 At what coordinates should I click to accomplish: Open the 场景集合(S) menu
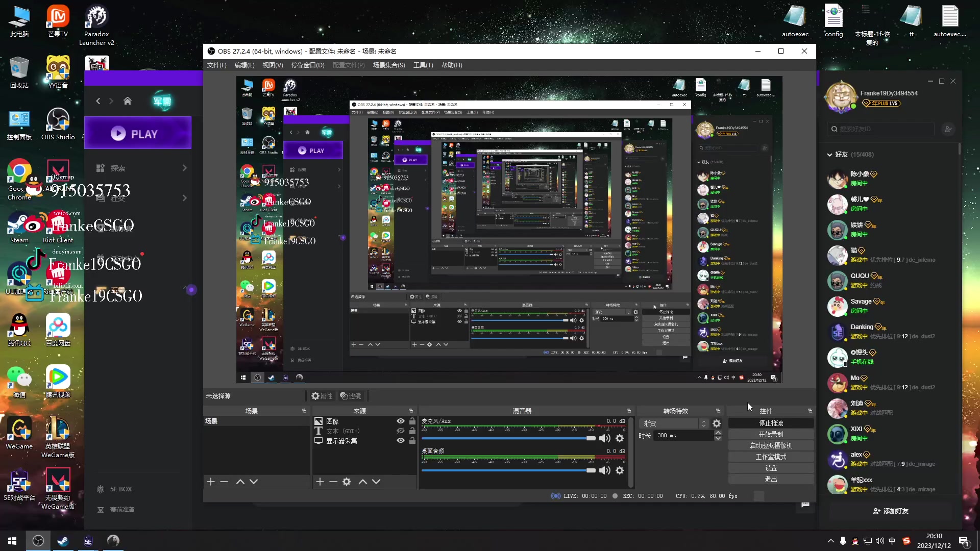pyautogui.click(x=389, y=65)
